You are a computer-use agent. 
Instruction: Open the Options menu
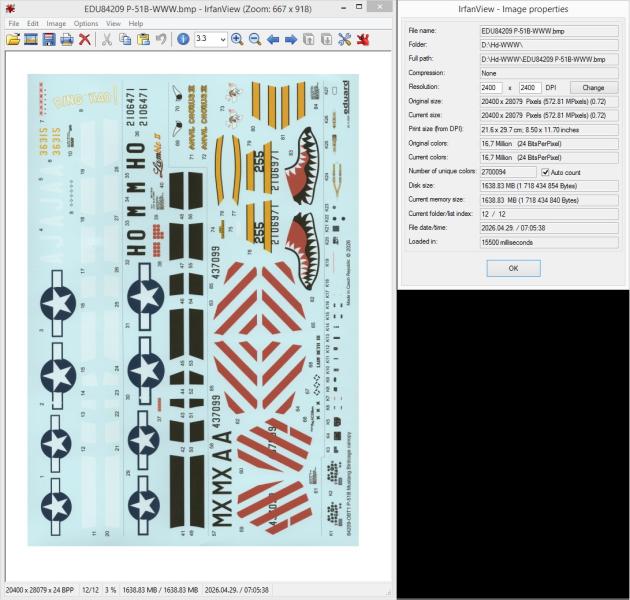tap(86, 24)
